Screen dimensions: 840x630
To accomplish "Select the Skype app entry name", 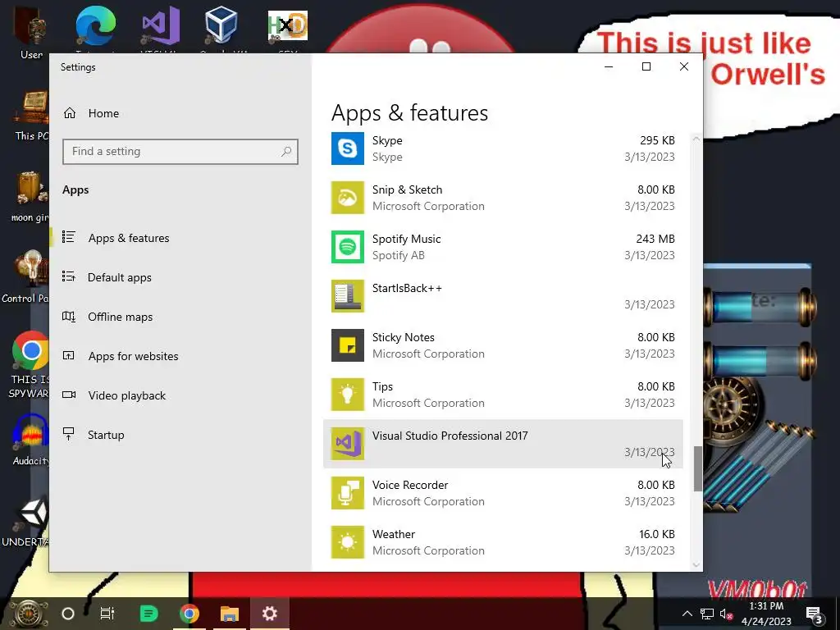I will 387,140.
